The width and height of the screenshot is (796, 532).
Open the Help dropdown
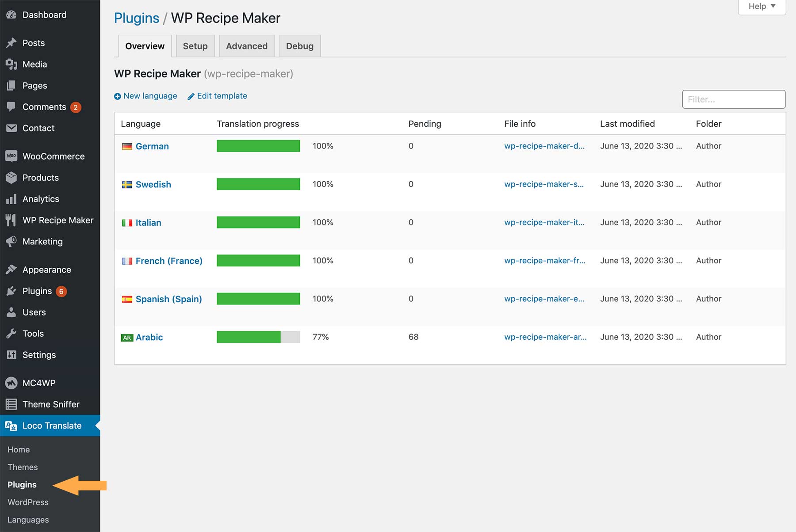[761, 6]
